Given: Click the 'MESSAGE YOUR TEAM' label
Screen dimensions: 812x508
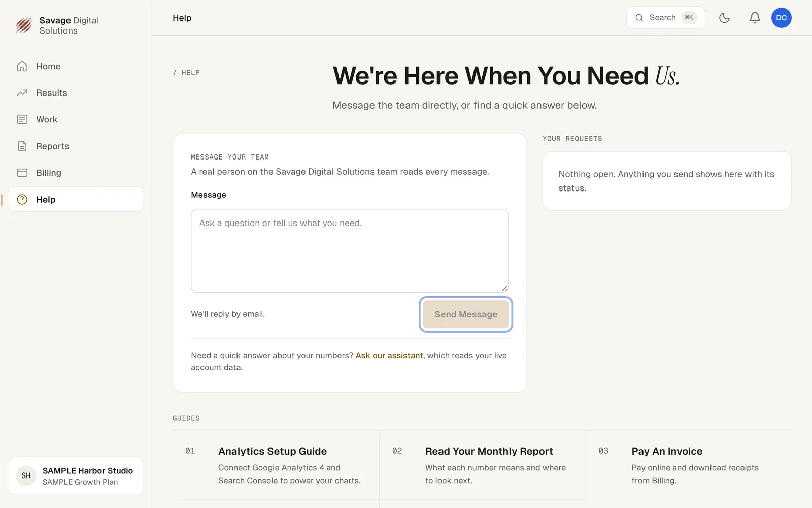Looking at the screenshot, I should 230,157.
